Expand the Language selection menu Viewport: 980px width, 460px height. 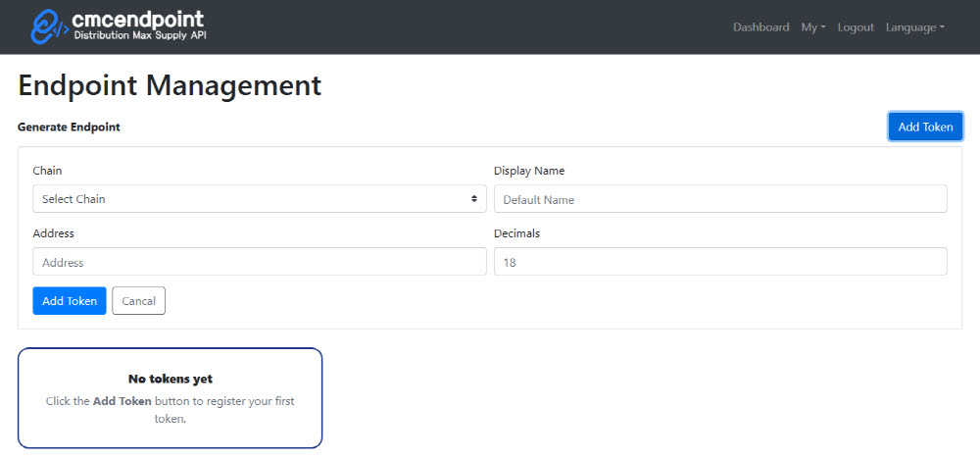point(914,27)
